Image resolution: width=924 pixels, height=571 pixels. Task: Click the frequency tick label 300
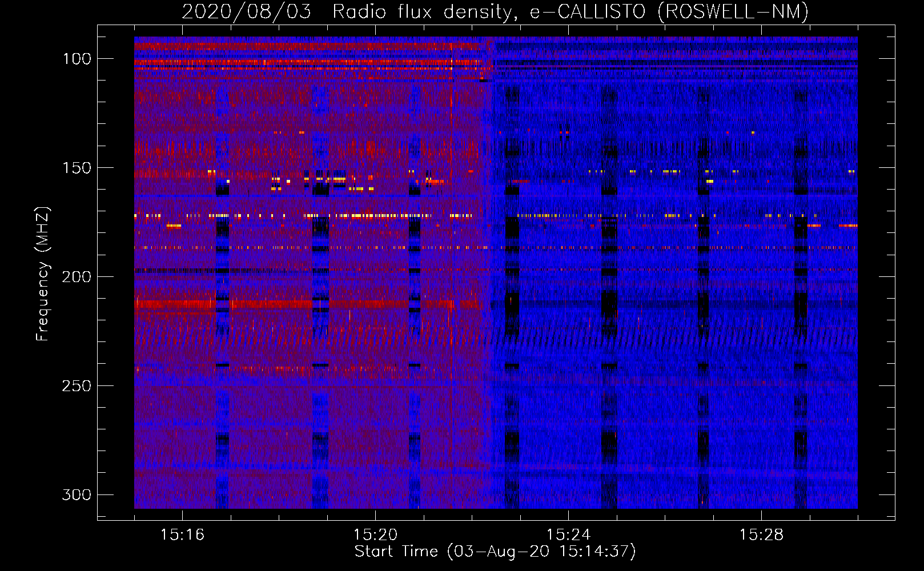(77, 494)
